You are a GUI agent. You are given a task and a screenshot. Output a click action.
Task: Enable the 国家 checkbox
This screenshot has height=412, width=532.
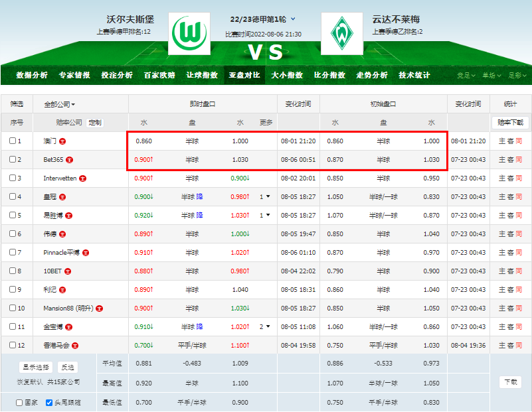pos(19,403)
